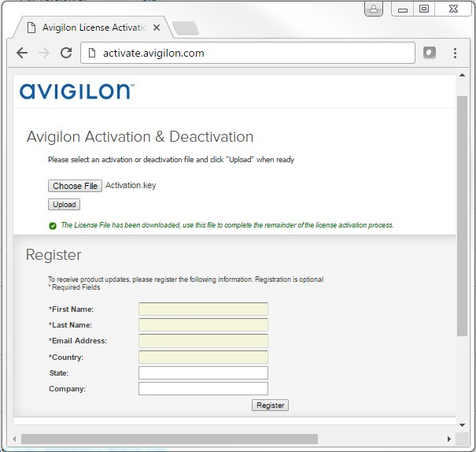Open a new tab

coord(185,28)
